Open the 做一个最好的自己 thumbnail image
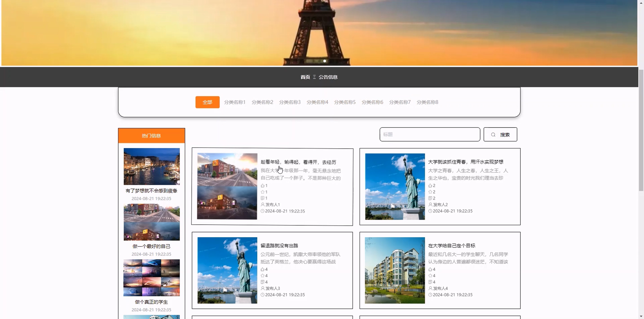Viewport: 644px width, 319px height. [x=152, y=222]
